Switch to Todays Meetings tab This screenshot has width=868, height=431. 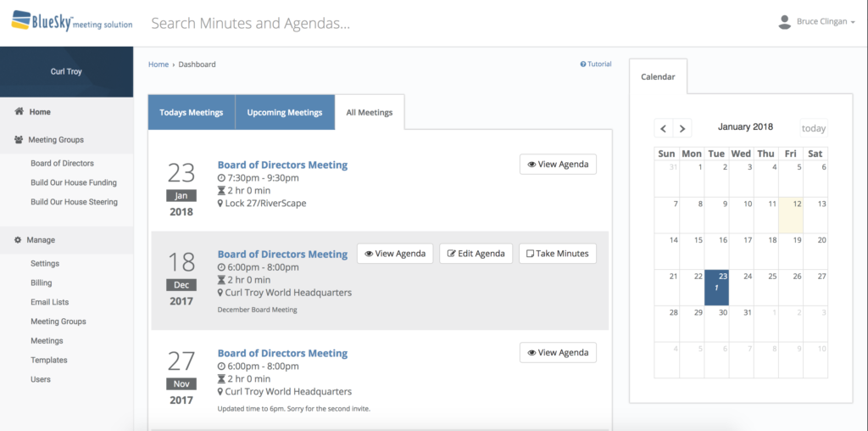click(191, 112)
